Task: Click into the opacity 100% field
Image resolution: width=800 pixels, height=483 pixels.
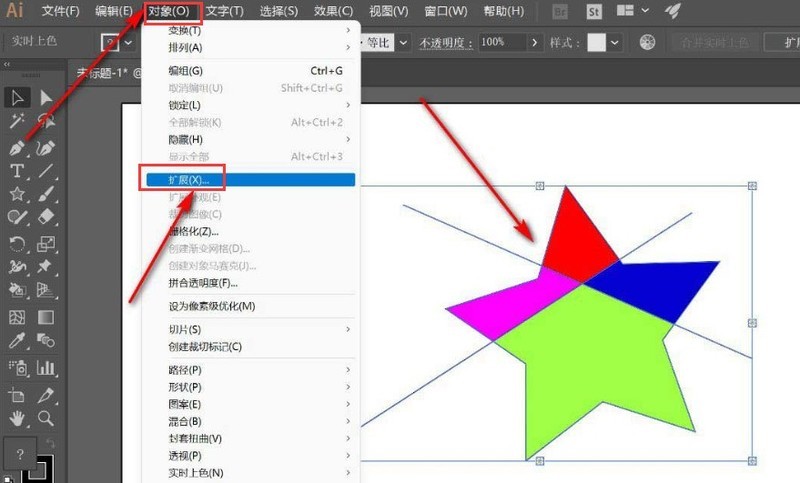Action: tap(503, 42)
